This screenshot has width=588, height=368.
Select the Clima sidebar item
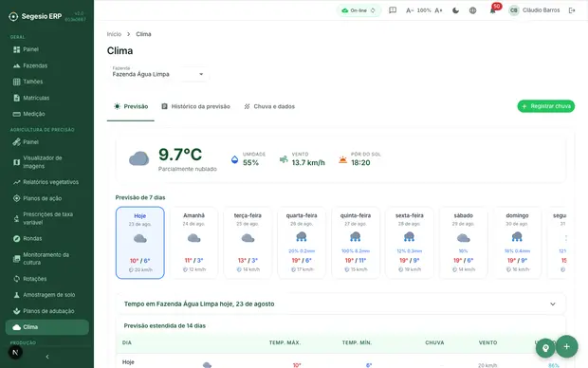click(46, 327)
